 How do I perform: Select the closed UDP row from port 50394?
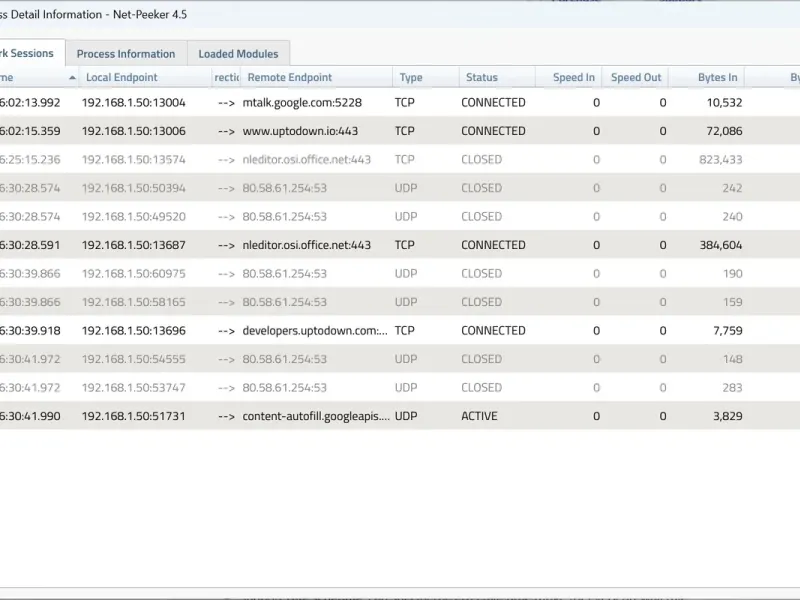400,188
